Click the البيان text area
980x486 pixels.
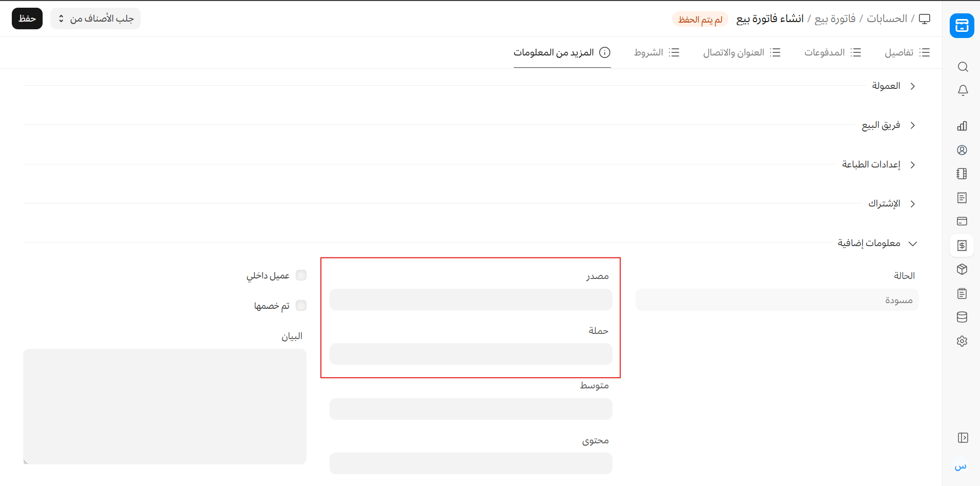(165, 406)
